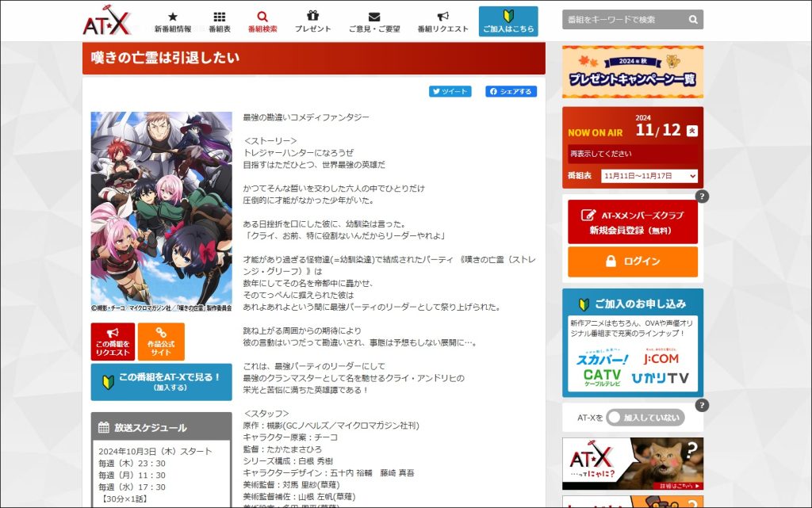
Task: Open 番組リクエスト megaphone nav item
Action: pos(443,21)
